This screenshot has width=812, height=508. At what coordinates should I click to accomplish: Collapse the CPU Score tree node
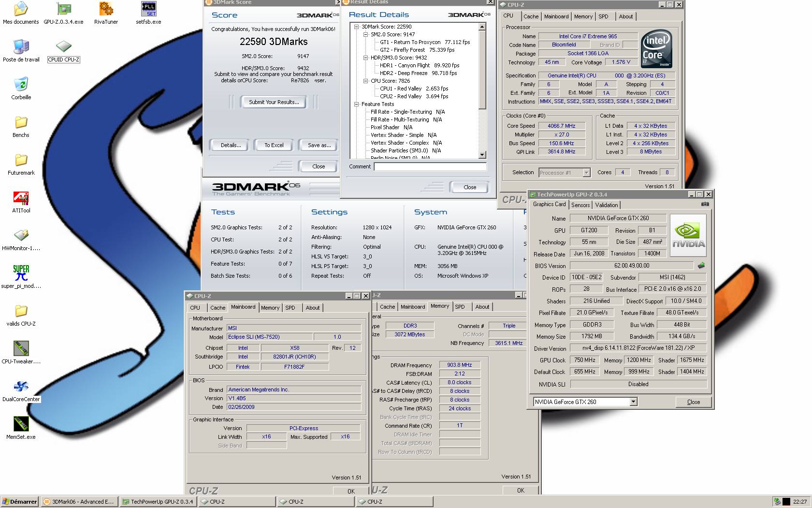pos(366,81)
